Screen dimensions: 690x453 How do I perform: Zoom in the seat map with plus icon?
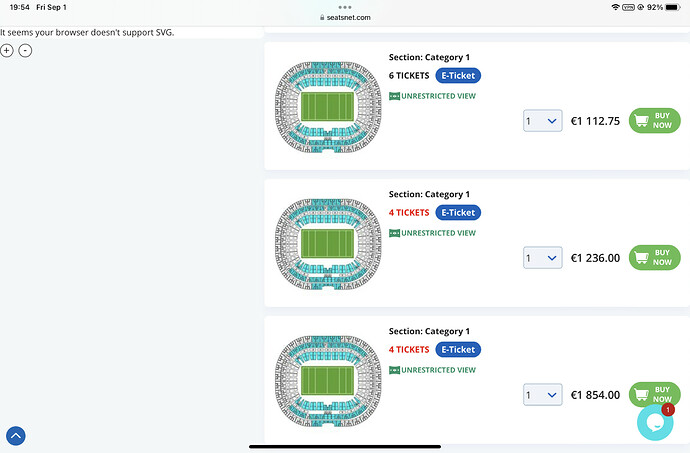tap(7, 51)
